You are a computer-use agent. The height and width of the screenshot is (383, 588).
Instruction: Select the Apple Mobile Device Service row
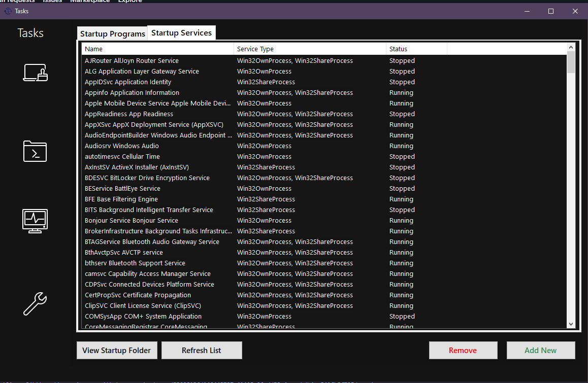tap(324, 103)
